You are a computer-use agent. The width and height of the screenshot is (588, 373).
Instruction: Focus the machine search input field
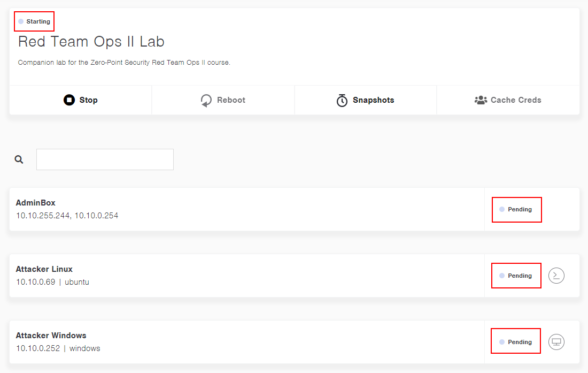[105, 159]
